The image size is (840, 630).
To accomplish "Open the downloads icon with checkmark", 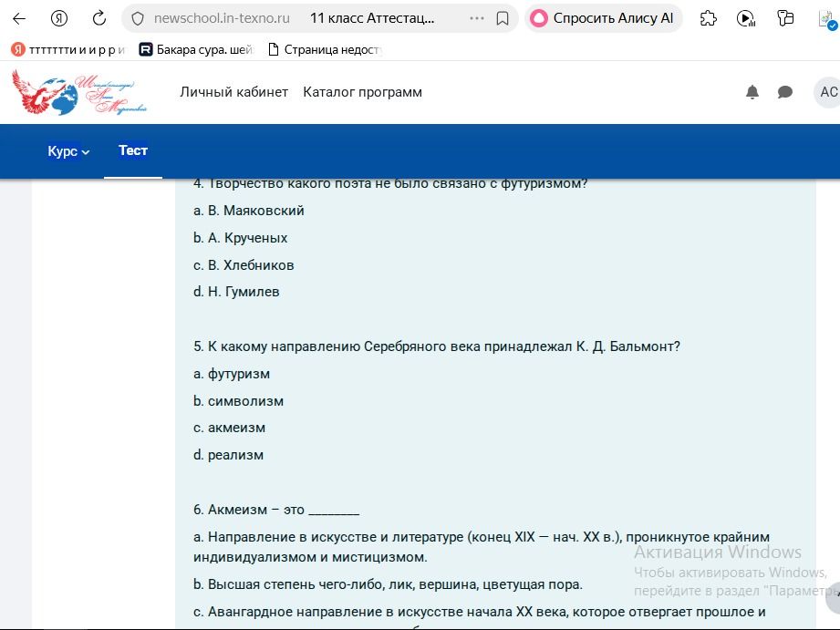I will point(827,20).
